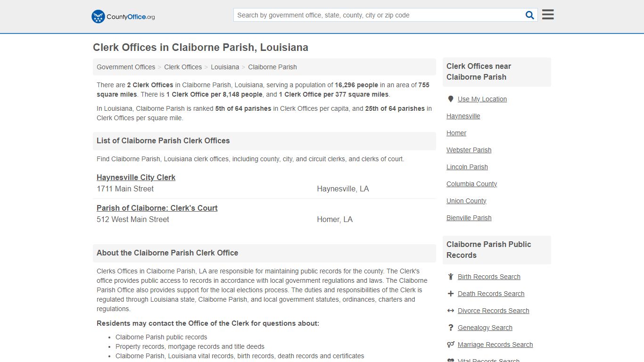Open Marriage Records Search
Screen dimensions: 644x362
pos(495,345)
